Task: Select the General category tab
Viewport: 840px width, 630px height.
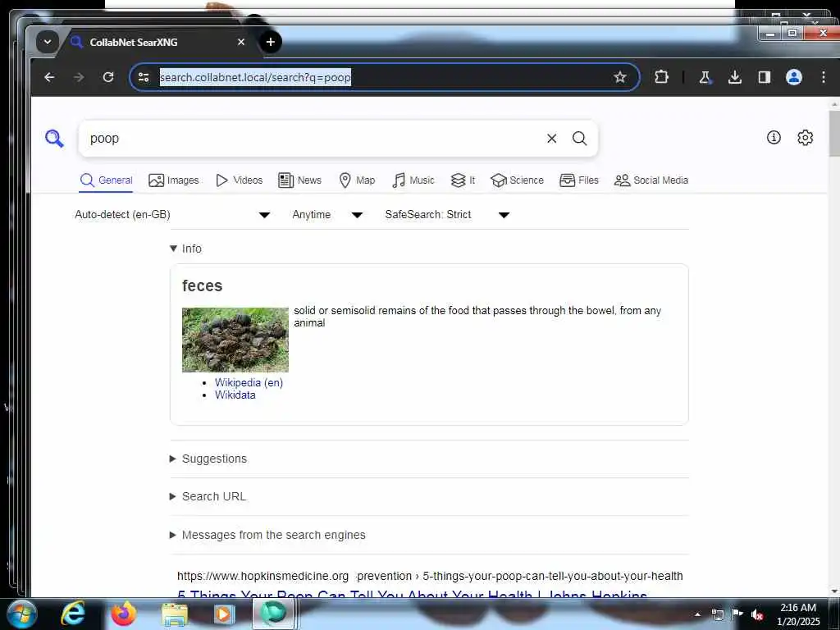Action: coord(106,180)
